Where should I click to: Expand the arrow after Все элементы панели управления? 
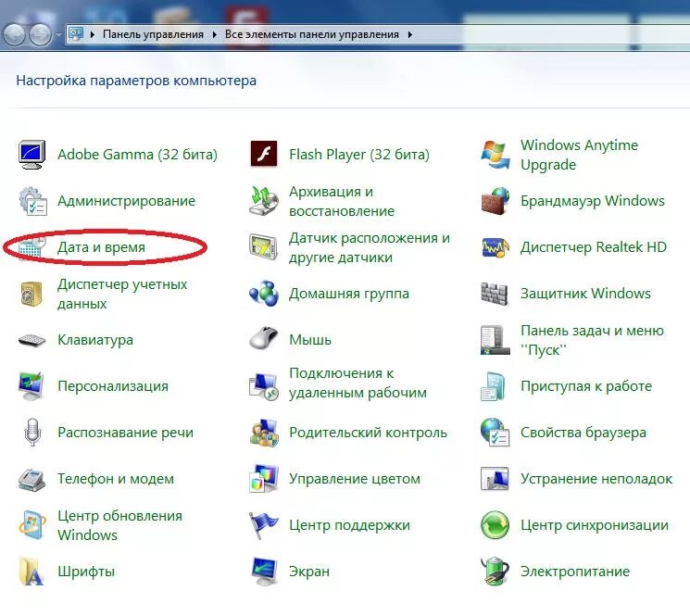tap(409, 34)
